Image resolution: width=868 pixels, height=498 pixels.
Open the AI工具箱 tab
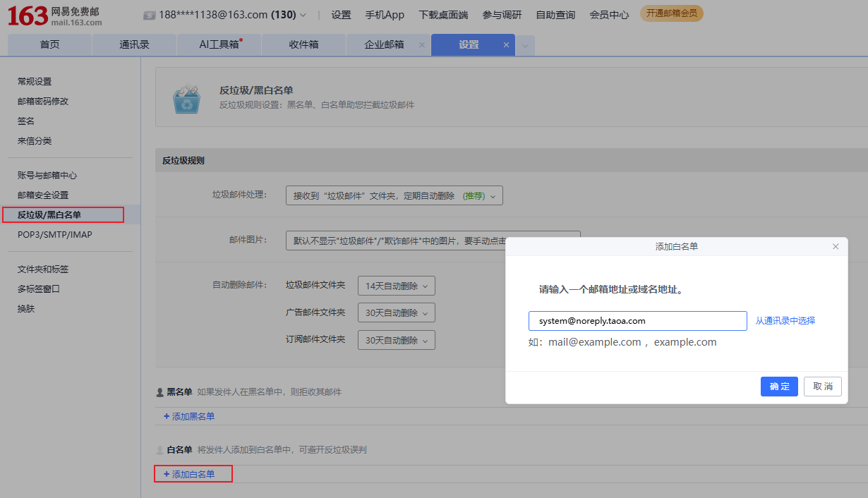[219, 44]
